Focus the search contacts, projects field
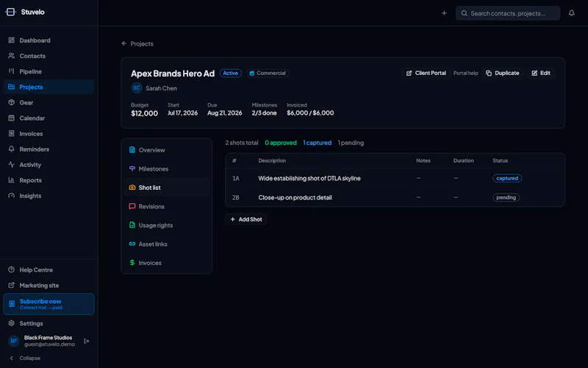Viewport: 588px width, 368px height. (x=508, y=13)
